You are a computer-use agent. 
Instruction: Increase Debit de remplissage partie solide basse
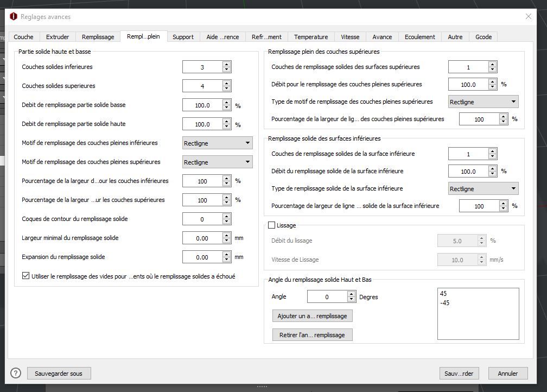pos(227,102)
